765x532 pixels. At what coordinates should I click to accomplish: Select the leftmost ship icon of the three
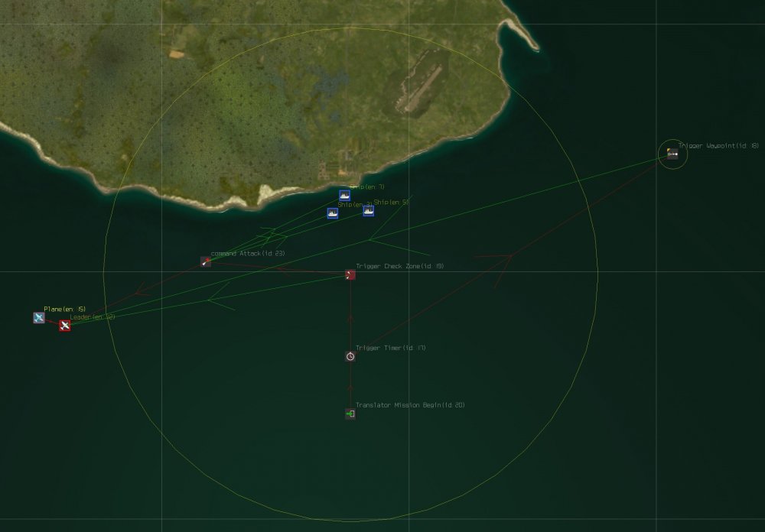[x=333, y=213]
